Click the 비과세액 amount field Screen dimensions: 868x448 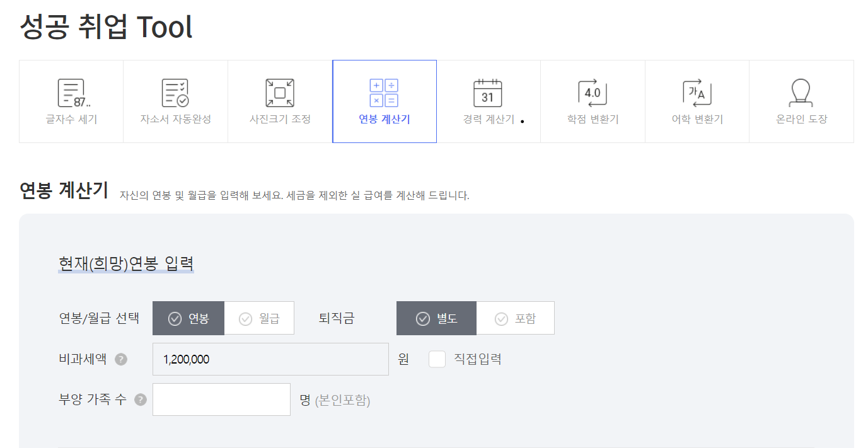[x=270, y=358]
